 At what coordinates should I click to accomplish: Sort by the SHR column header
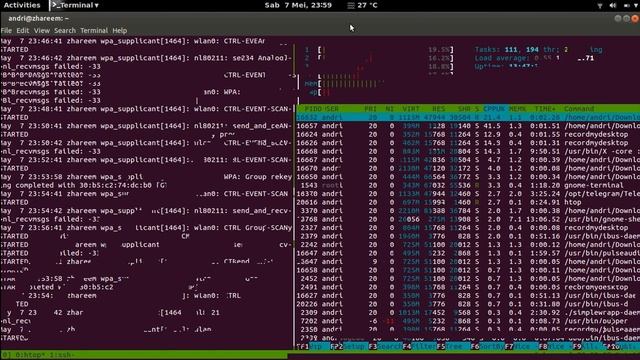click(464, 109)
